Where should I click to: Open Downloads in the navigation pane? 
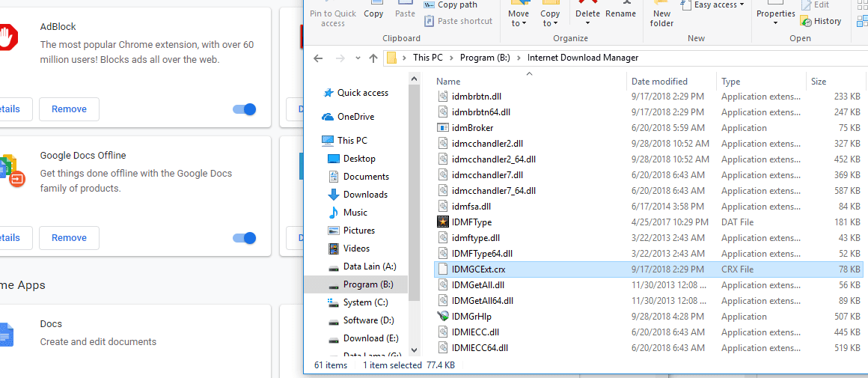click(358, 195)
